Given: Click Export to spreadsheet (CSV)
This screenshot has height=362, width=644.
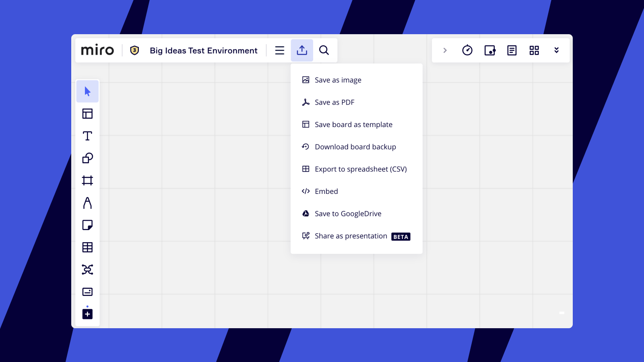Looking at the screenshot, I should [x=360, y=169].
